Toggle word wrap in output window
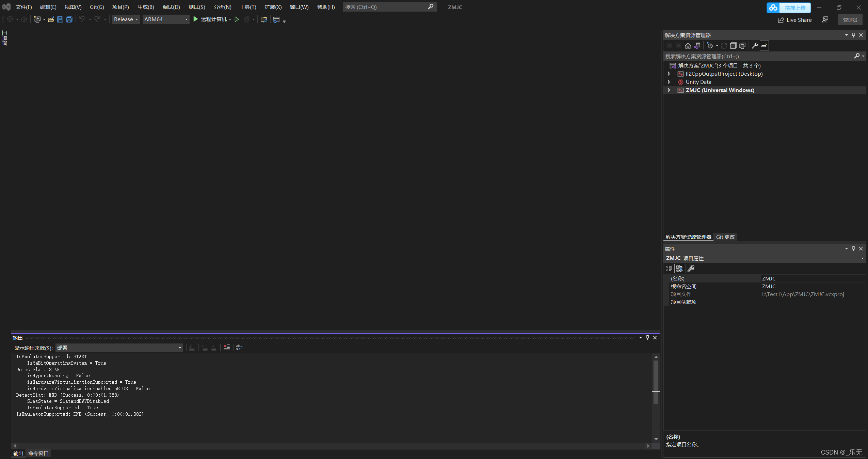 239,347
